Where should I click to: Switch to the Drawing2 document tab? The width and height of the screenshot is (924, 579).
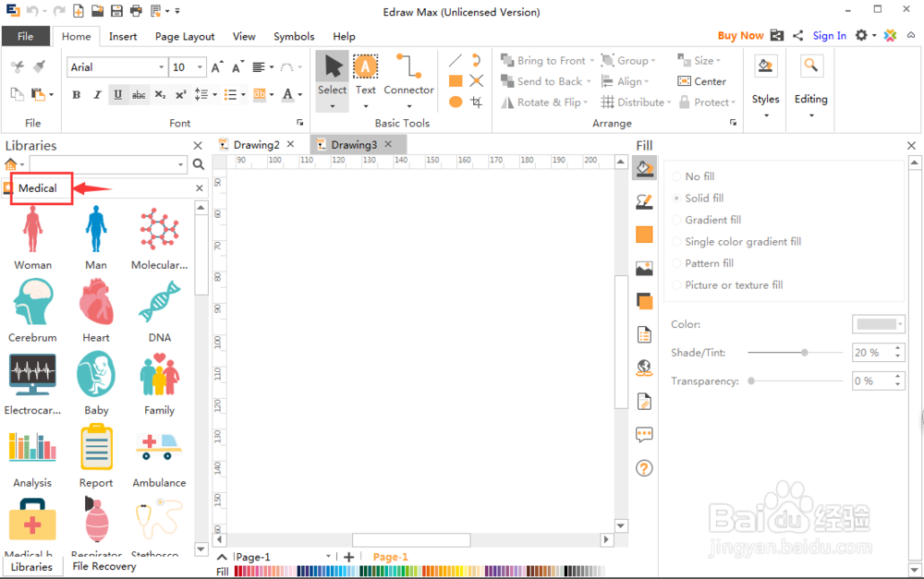click(x=256, y=145)
